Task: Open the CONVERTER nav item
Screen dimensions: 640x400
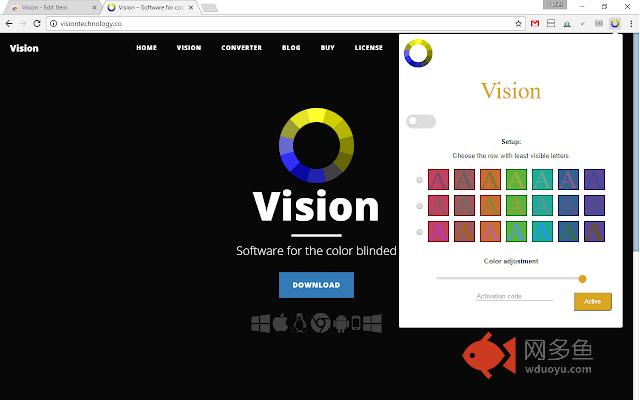Action: point(242,48)
